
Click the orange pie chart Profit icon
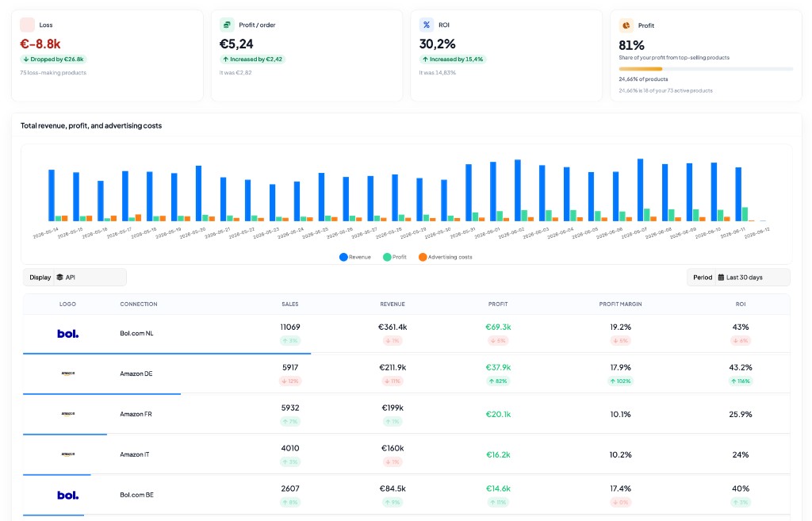[626, 25]
